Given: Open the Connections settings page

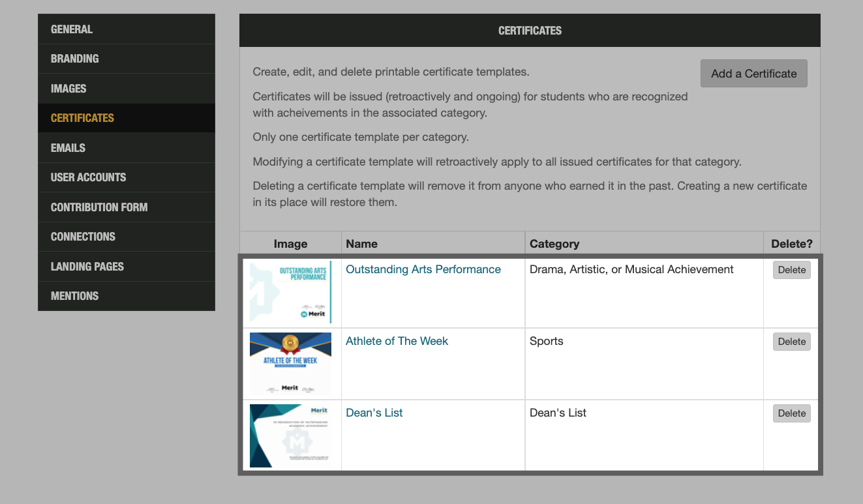Looking at the screenshot, I should click(83, 237).
